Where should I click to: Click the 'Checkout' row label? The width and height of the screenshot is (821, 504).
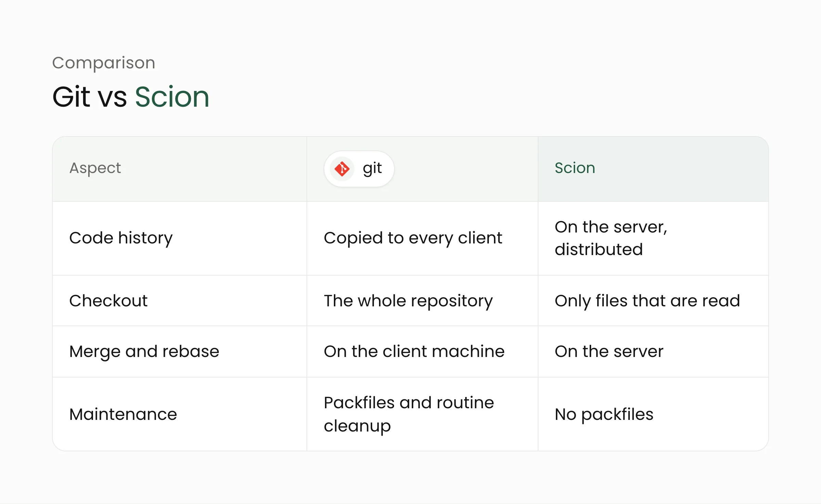click(108, 301)
